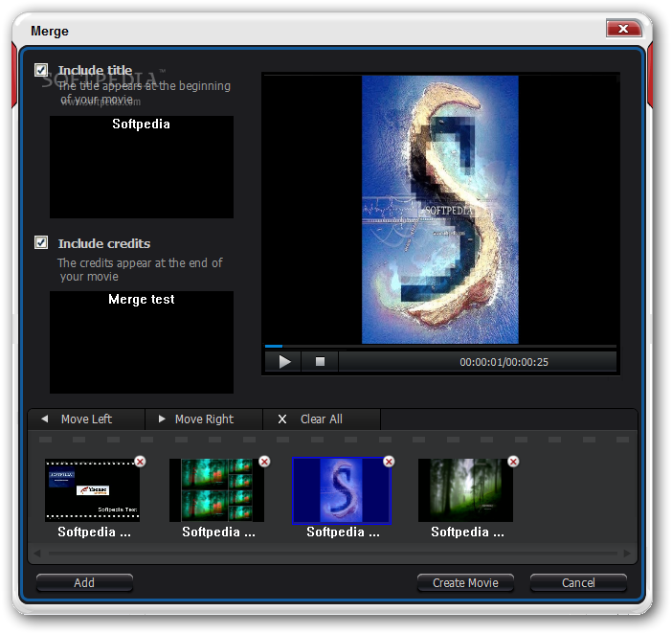The height and width of the screenshot is (634, 672).
Task: Remove the fourth green forest clip
Action: (513, 462)
